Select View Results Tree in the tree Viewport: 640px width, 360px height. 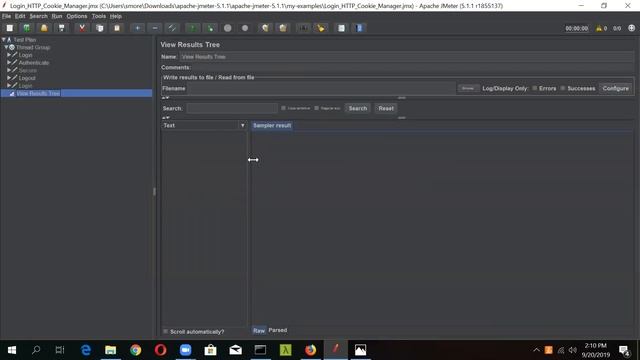38,93
